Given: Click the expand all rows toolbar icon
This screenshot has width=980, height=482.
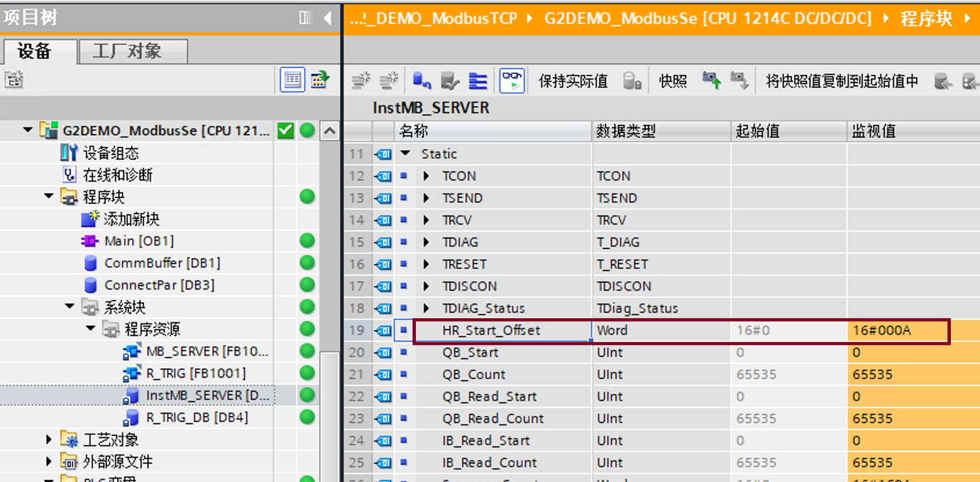Looking at the screenshot, I should pyautogui.click(x=478, y=81).
